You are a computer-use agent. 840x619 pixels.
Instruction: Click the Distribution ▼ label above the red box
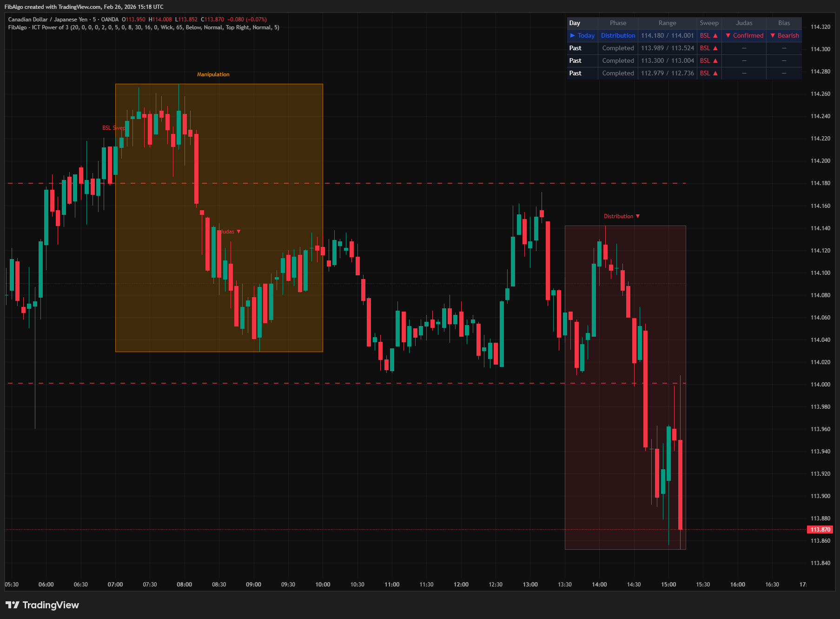point(622,216)
